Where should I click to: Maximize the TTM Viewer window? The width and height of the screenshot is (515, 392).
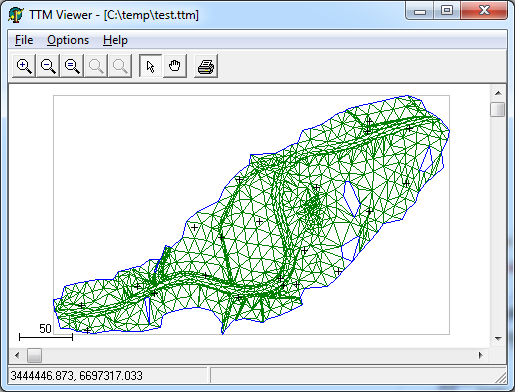point(447,11)
